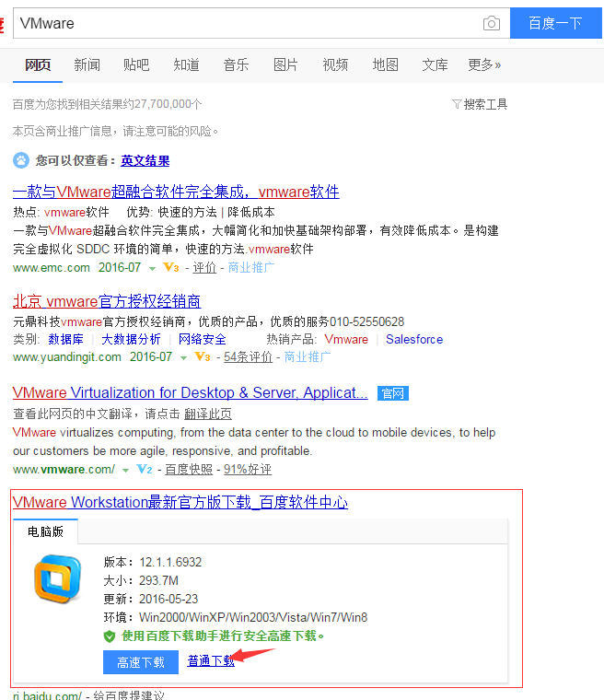This screenshot has width=604, height=700.
Task: Switch to the 知道 tab
Action: coord(186,65)
